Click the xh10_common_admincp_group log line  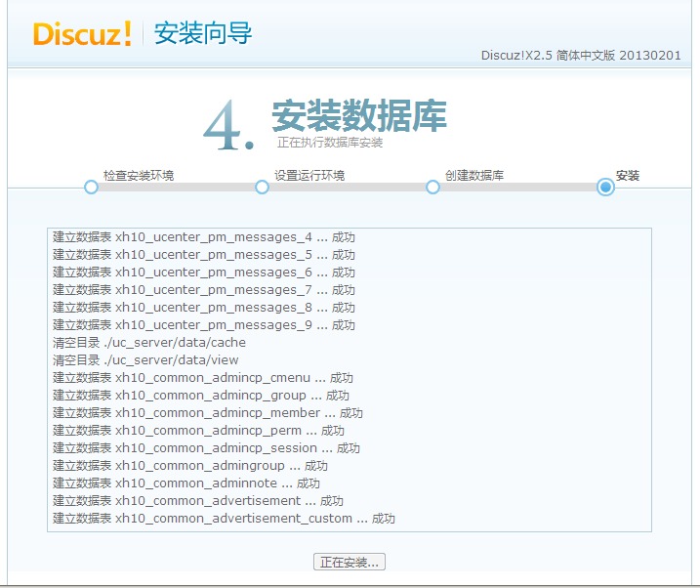pos(201,396)
